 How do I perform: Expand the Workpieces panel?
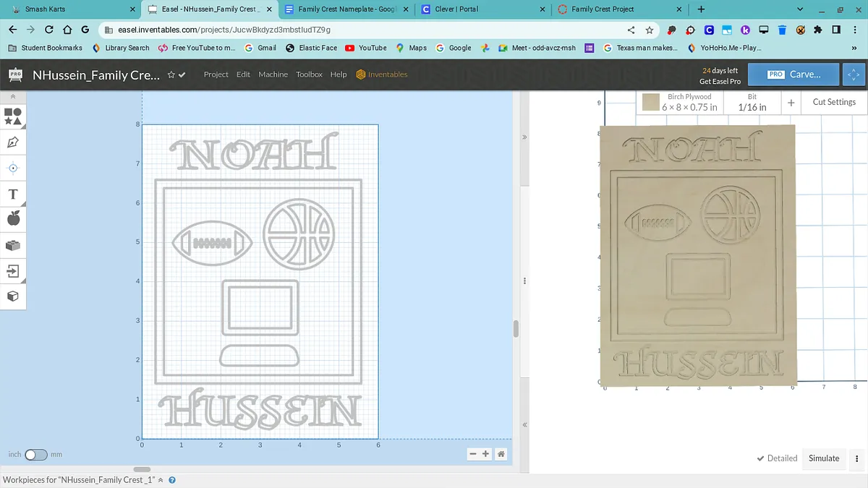coord(161,479)
